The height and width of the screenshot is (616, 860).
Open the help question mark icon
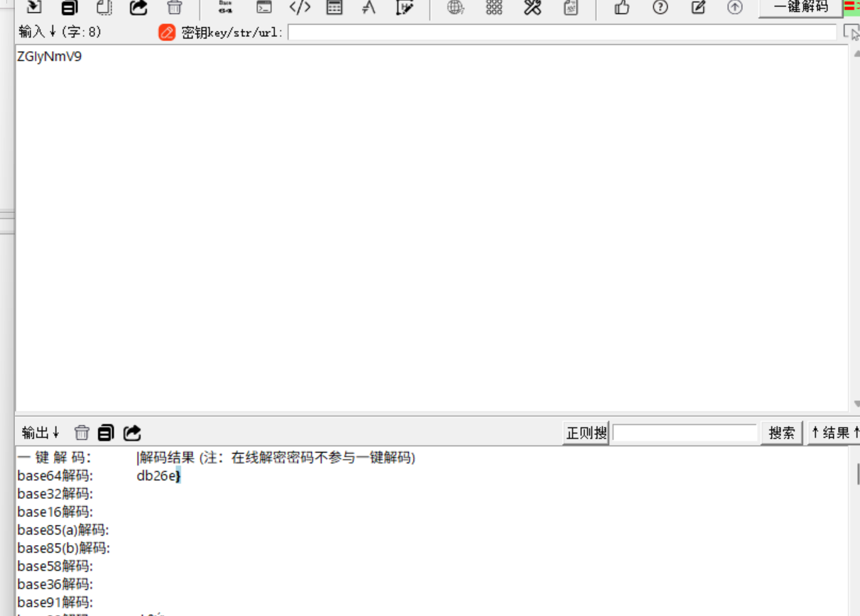[x=660, y=8]
